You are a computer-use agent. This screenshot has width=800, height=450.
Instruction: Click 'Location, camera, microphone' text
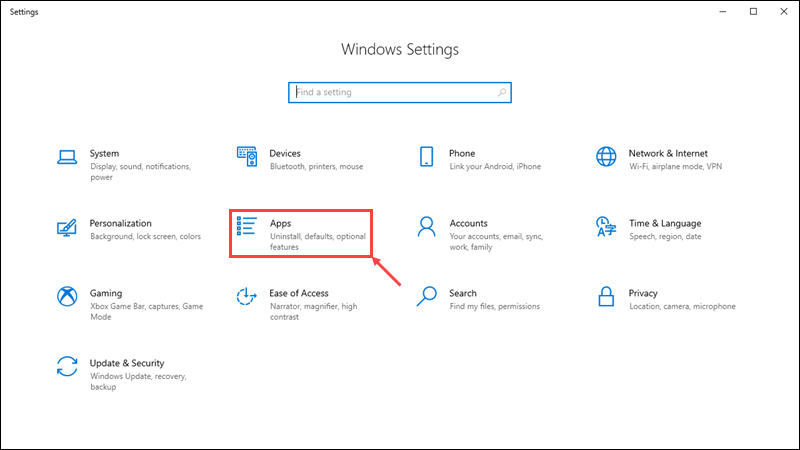pos(682,307)
